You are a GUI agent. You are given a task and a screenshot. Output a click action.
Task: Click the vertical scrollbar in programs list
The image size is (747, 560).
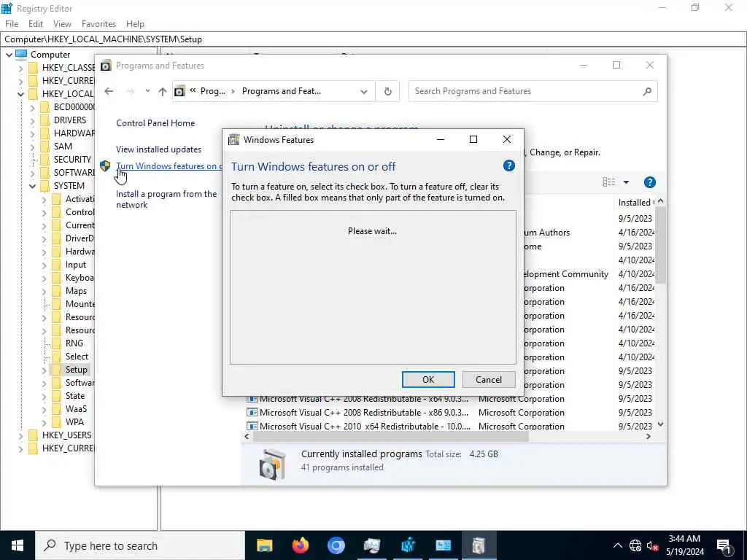pos(660,245)
